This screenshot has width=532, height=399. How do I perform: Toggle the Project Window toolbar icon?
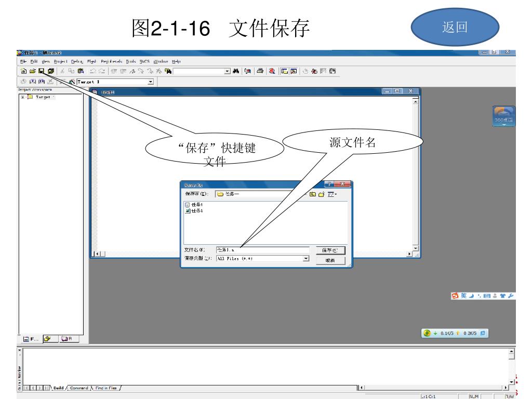[x=284, y=71]
